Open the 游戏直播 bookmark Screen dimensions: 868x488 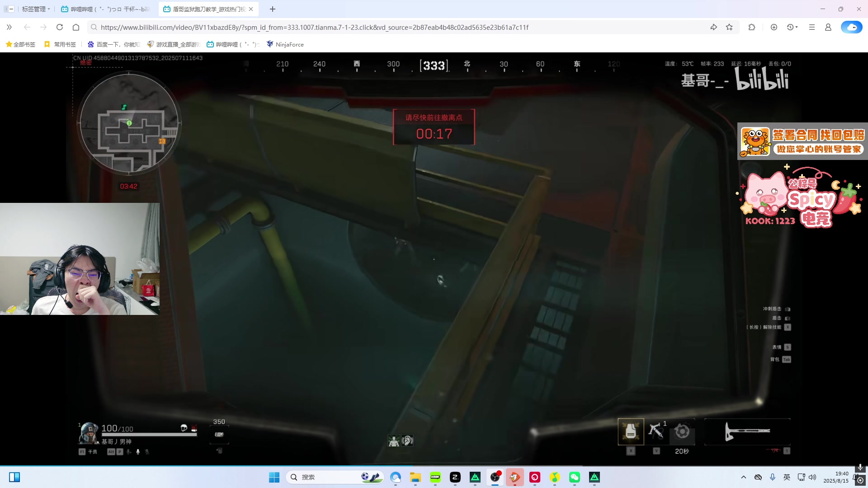[x=174, y=44]
